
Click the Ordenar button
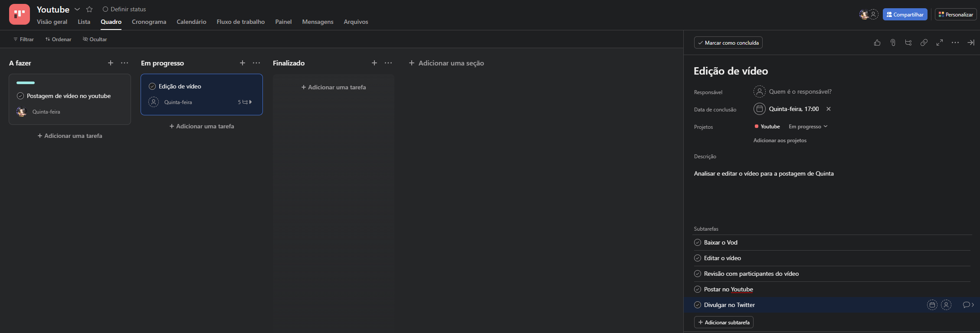click(x=58, y=39)
